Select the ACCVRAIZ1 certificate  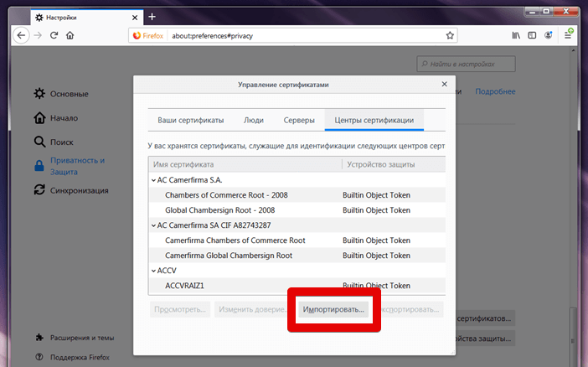(297, 286)
